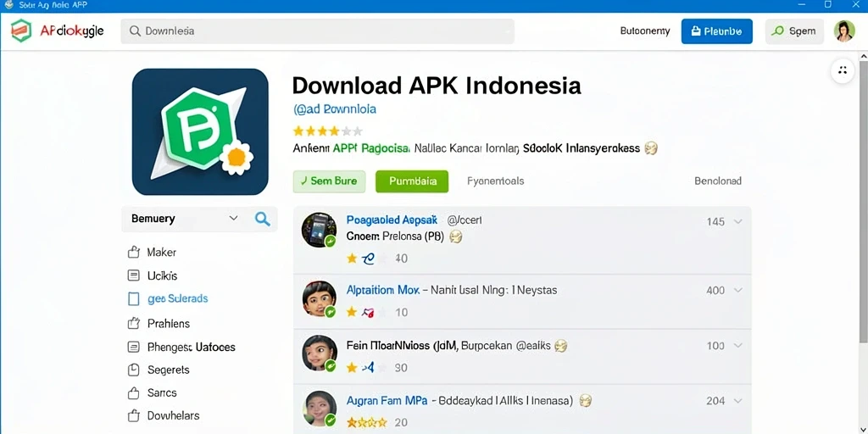Viewport: 868px width, 434px height.
Task: Click the Poagaoled Aepsak reviewer avatar
Action: tap(319, 229)
